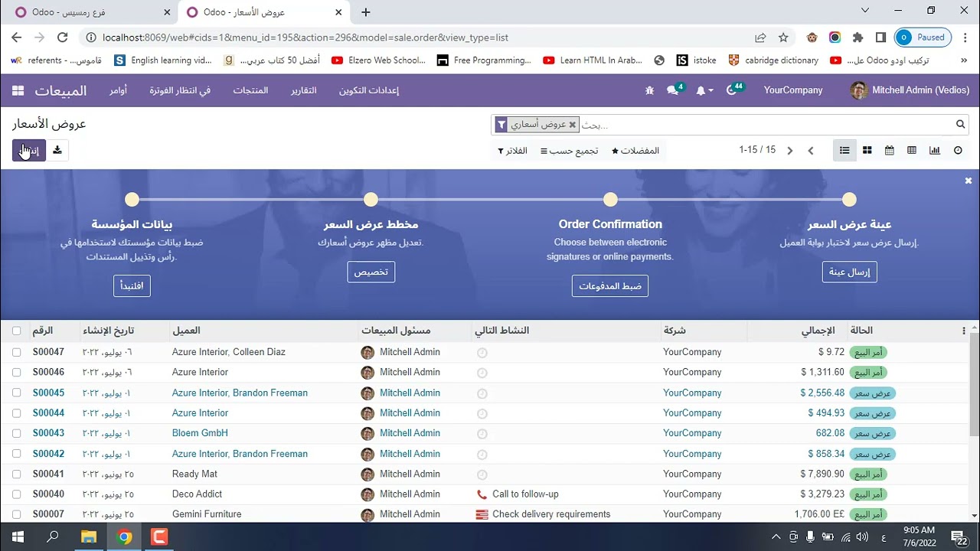Open the التقارير reports menu

[x=304, y=90]
